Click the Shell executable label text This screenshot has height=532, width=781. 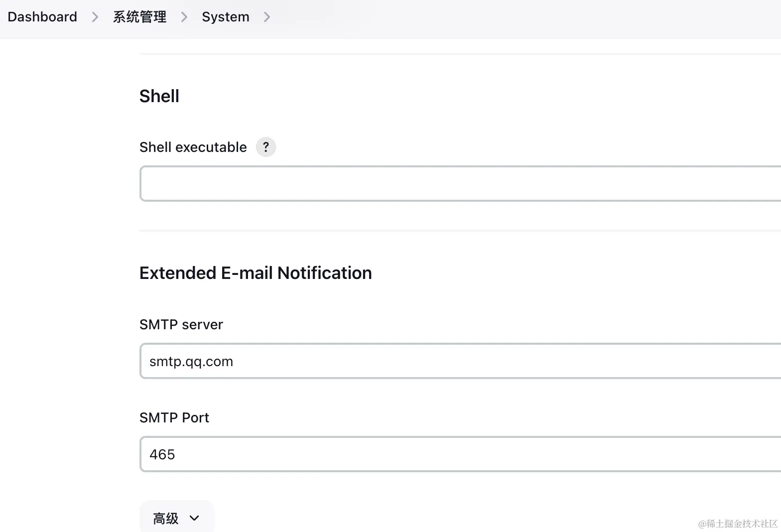point(193,147)
